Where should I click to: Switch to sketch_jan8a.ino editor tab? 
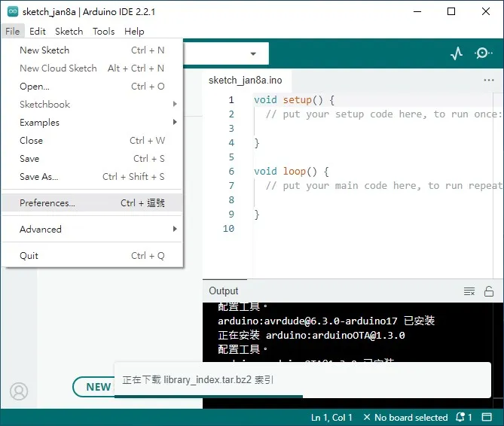click(x=246, y=80)
